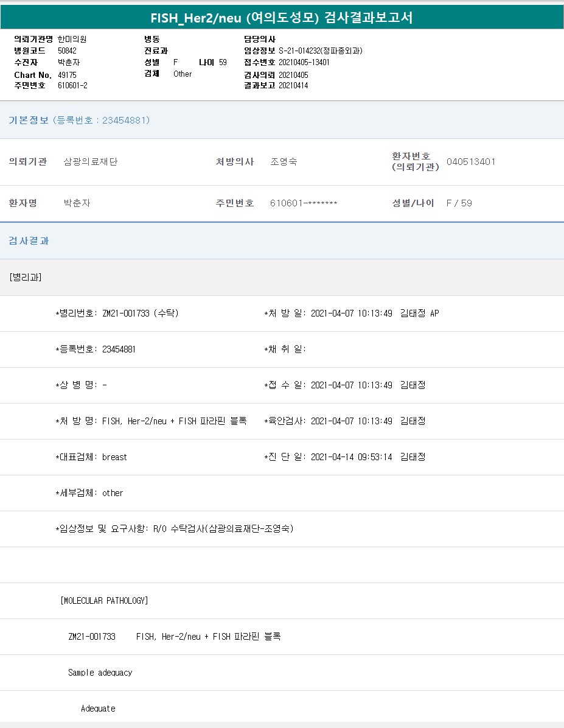
Task: Select requesting institution '삼광의료재단'
Action: coord(91,161)
